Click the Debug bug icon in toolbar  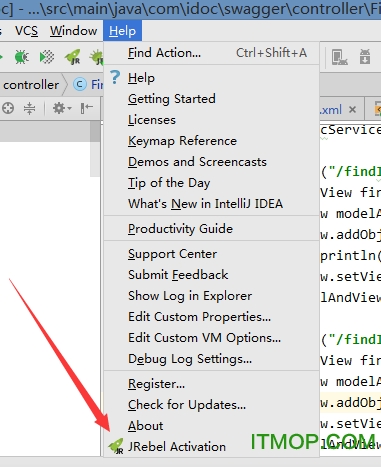coord(22,57)
